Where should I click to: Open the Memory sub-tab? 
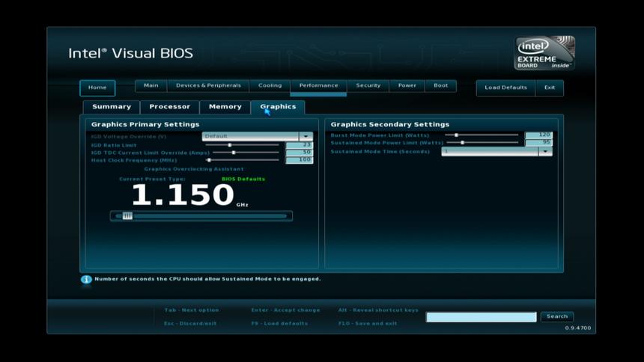[225, 107]
